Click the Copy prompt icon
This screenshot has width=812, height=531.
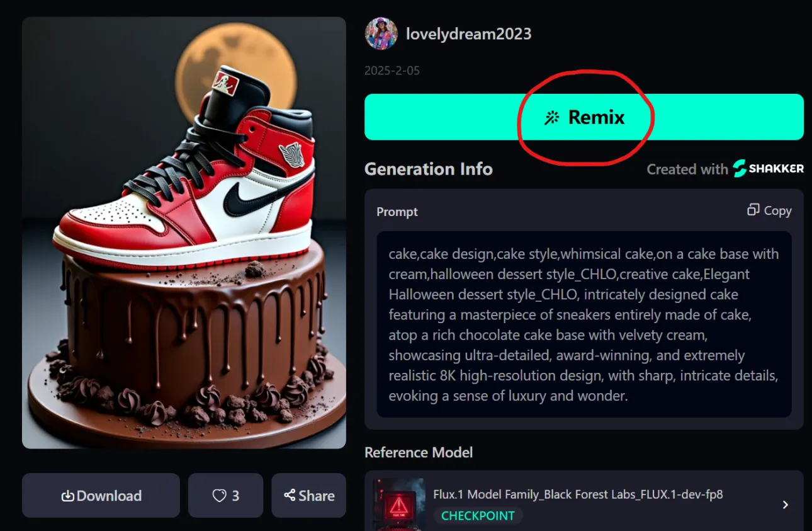(x=753, y=210)
